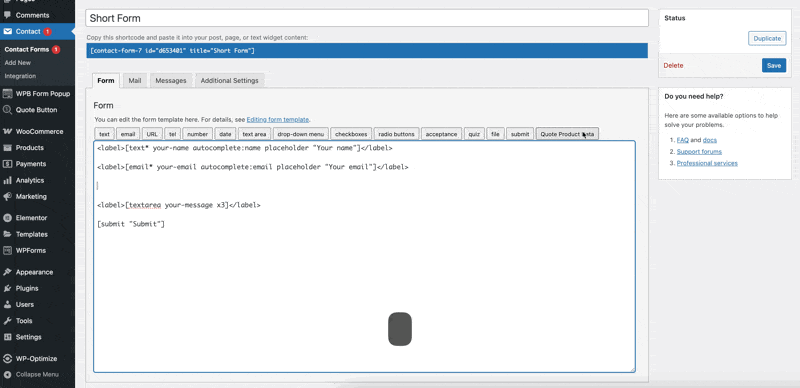Switch to the Mail tab
The height and width of the screenshot is (388, 800).
click(x=135, y=81)
